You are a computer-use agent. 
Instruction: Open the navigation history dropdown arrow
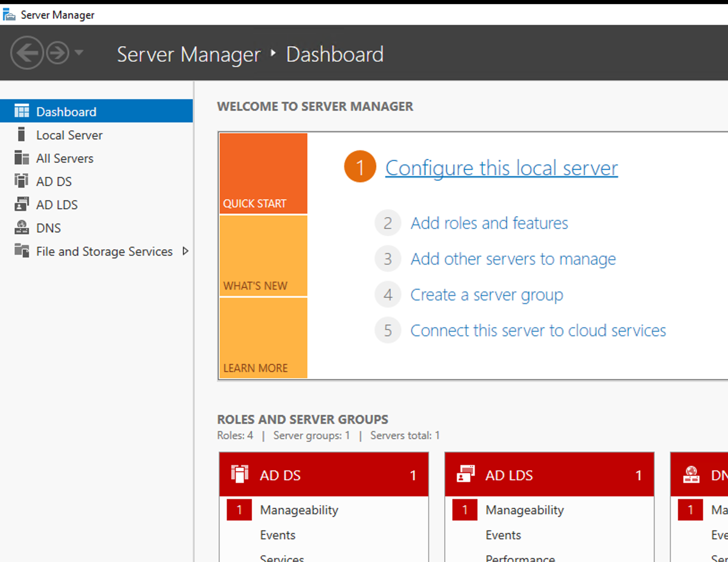pos(79,52)
